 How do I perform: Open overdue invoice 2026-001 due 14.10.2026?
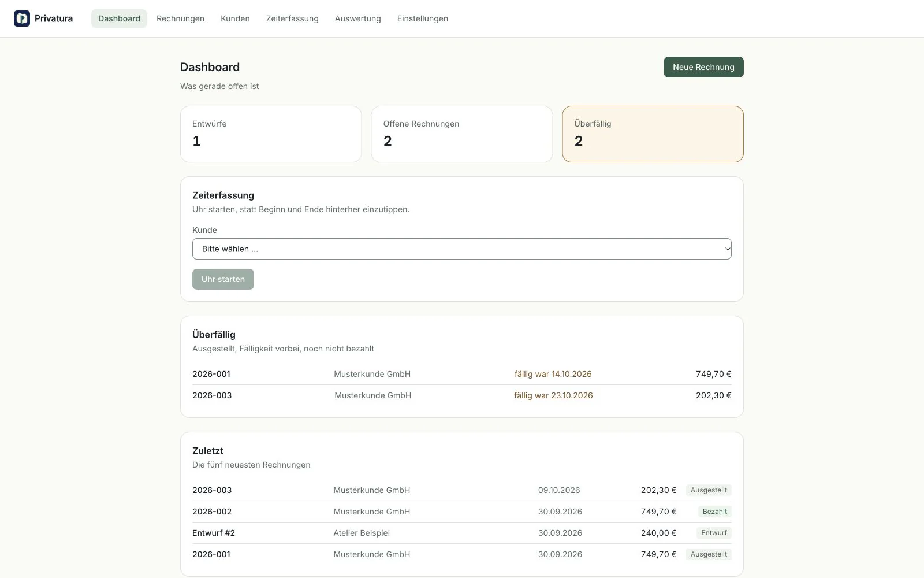462,374
